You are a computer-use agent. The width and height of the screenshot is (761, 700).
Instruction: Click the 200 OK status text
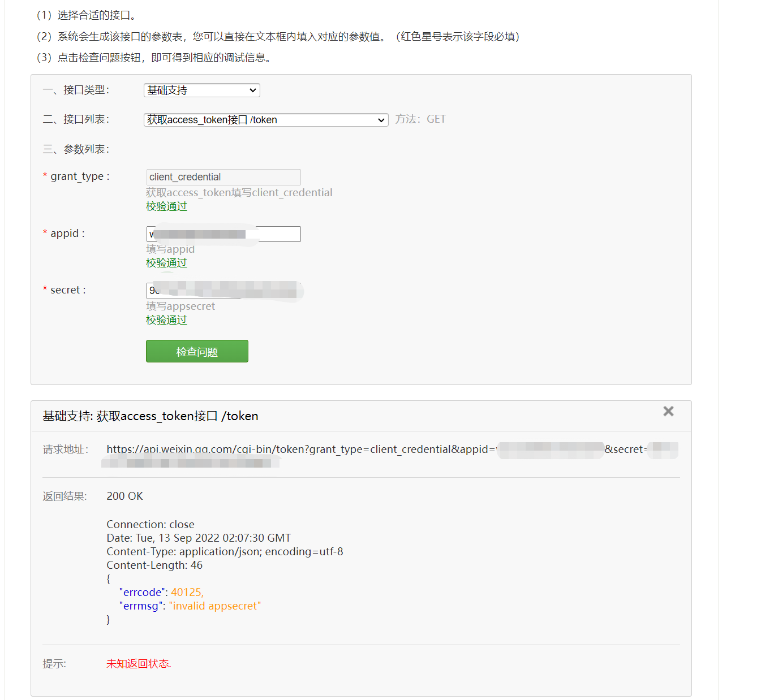124,496
